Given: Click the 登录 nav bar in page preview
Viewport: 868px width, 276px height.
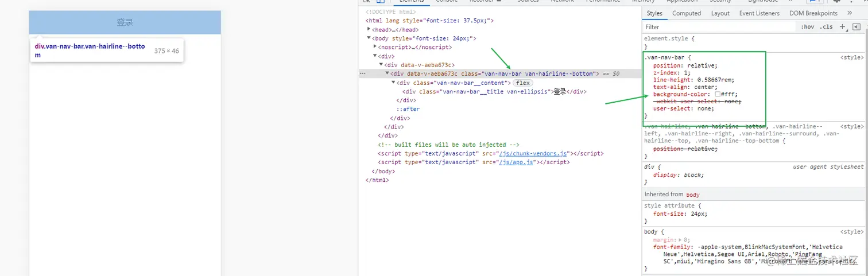Looking at the screenshot, I should point(125,22).
